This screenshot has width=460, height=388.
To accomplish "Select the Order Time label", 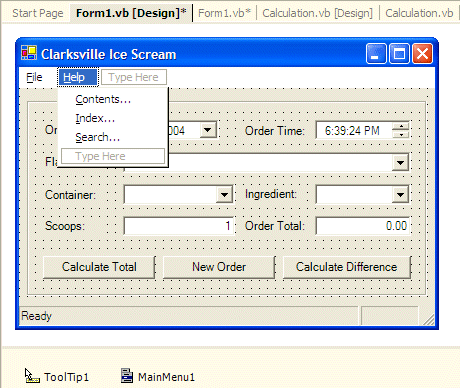I will point(275,131).
